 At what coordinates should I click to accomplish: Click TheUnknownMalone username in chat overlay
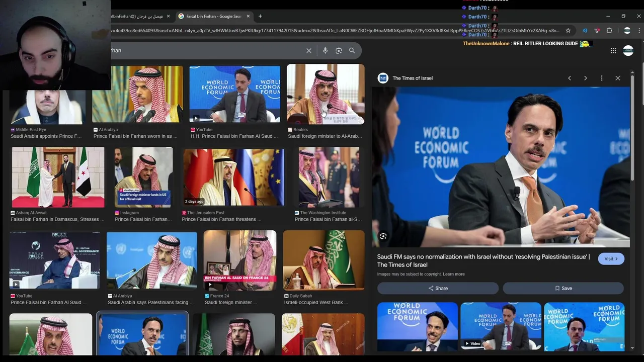[x=486, y=44]
